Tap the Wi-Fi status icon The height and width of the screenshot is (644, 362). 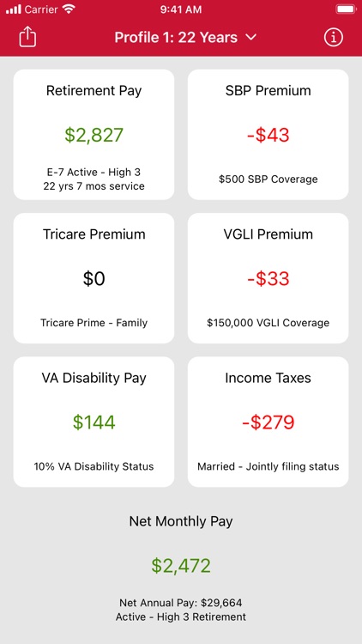click(69, 9)
